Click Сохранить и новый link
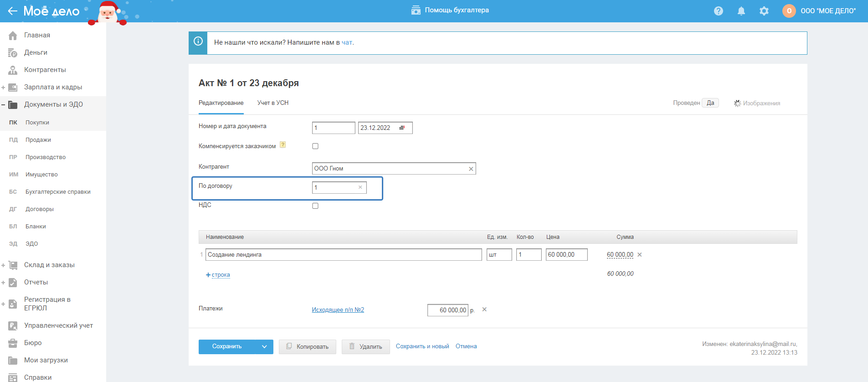 [422, 346]
